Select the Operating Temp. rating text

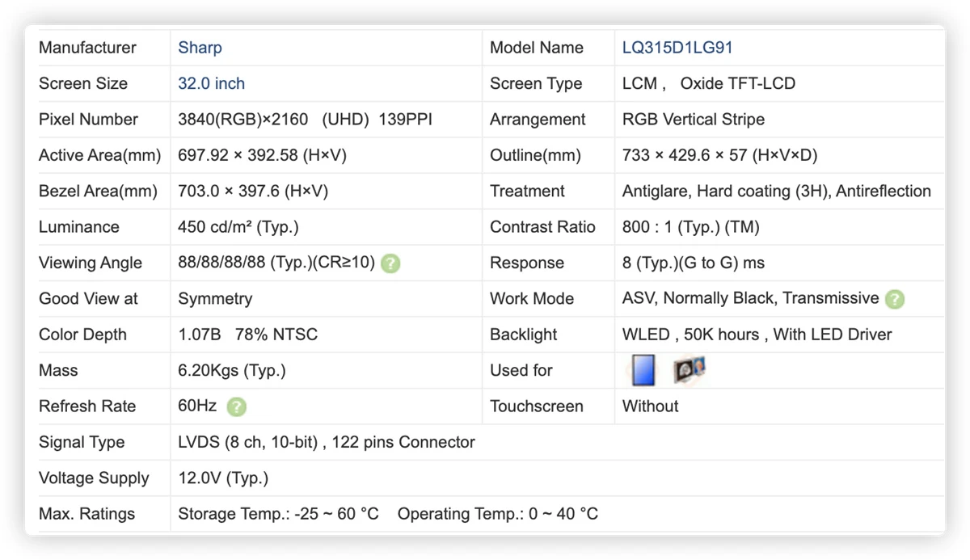[x=498, y=513]
